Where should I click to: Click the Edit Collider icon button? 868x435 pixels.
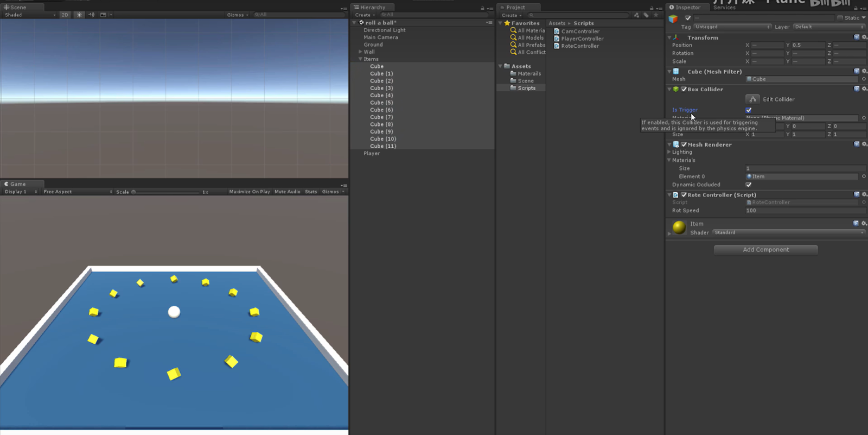point(752,99)
